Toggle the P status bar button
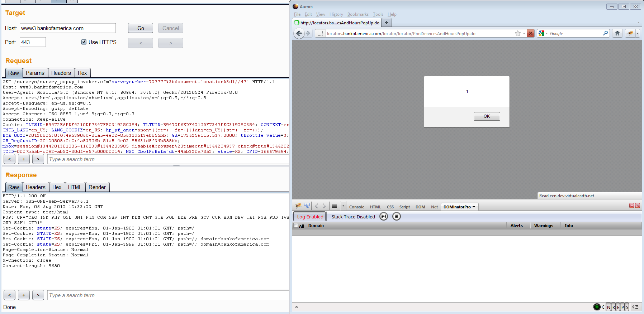 623,307
